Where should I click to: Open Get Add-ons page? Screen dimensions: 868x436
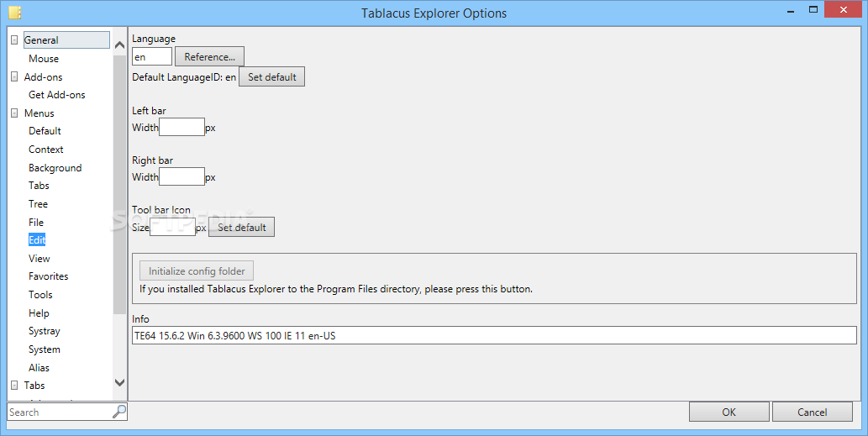(x=57, y=95)
